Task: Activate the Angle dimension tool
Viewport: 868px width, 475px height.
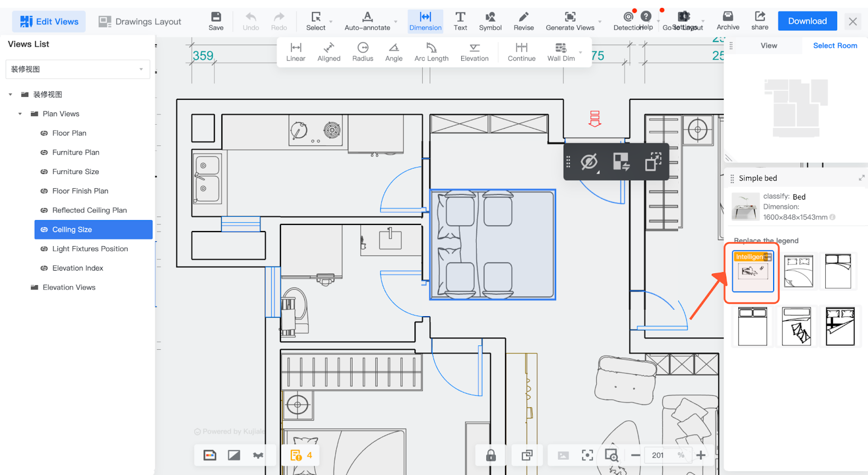Action: point(394,52)
